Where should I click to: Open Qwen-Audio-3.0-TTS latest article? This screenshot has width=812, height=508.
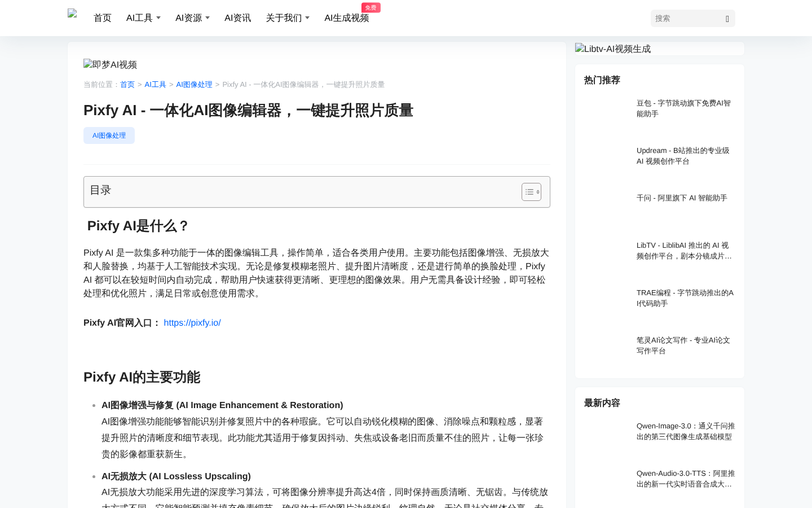686,479
